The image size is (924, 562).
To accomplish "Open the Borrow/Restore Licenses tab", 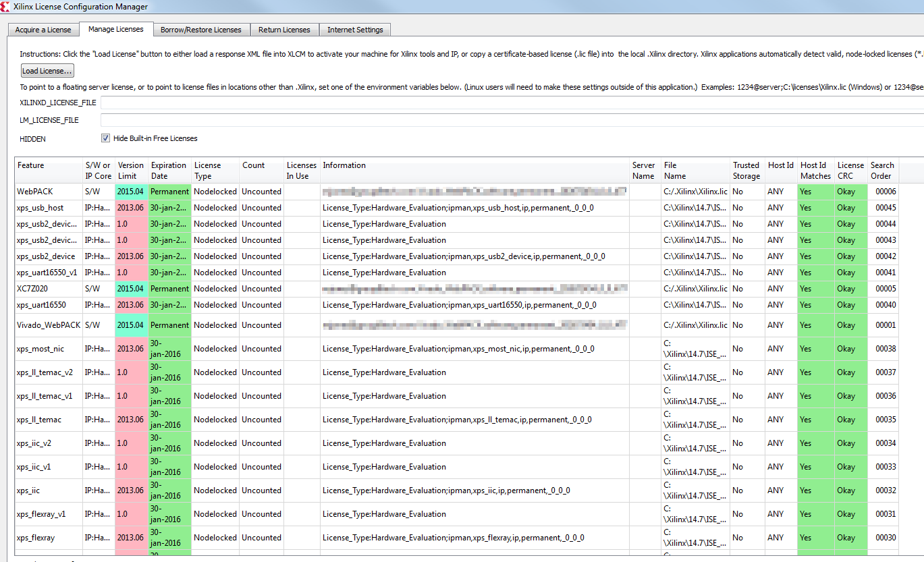I will [200, 30].
